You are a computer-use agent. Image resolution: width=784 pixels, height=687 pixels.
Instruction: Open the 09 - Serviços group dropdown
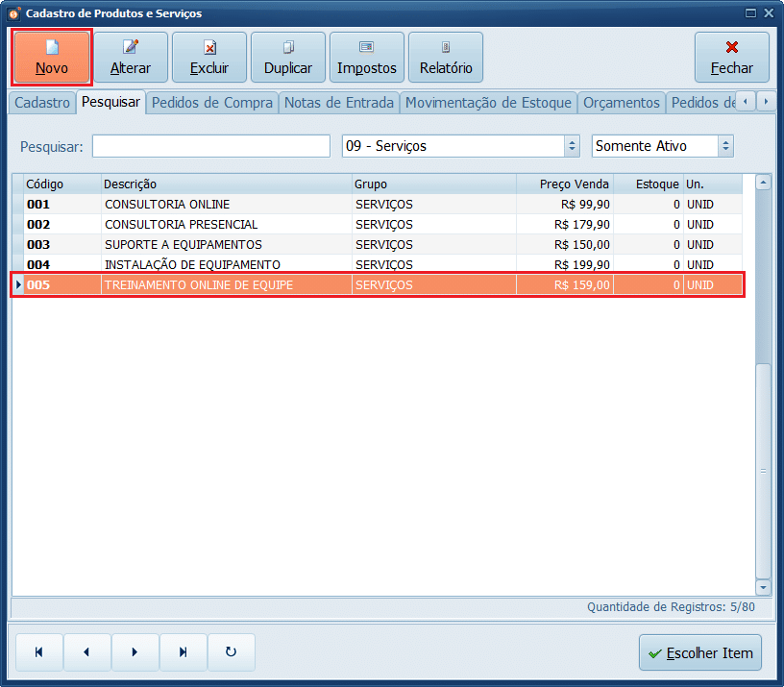(x=573, y=146)
